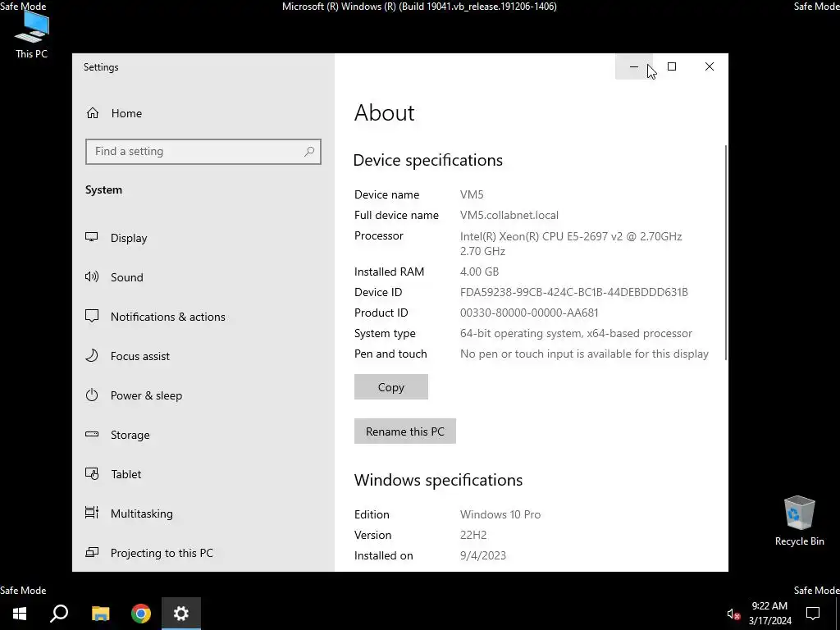Select Focus assist in sidebar
The width and height of the screenshot is (840, 630).
pos(203,356)
